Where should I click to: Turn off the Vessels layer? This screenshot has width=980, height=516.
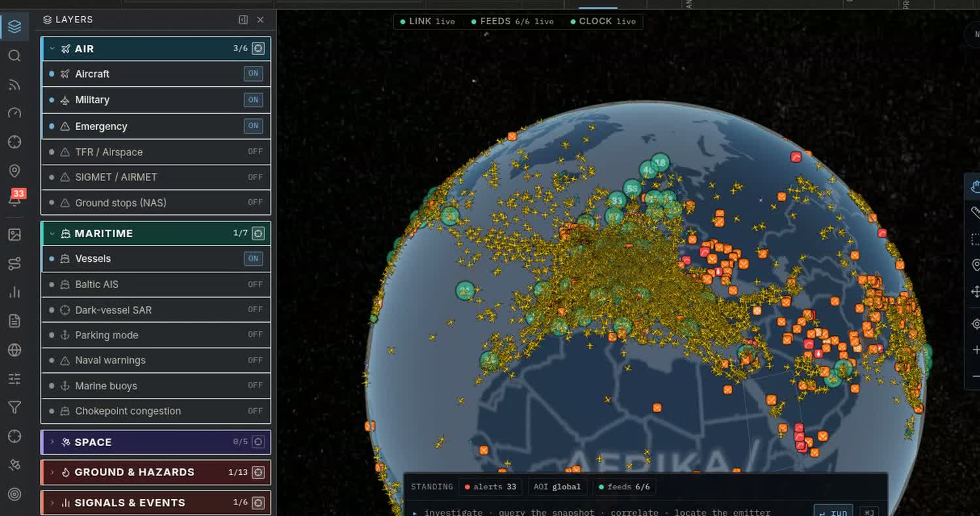[x=253, y=259]
